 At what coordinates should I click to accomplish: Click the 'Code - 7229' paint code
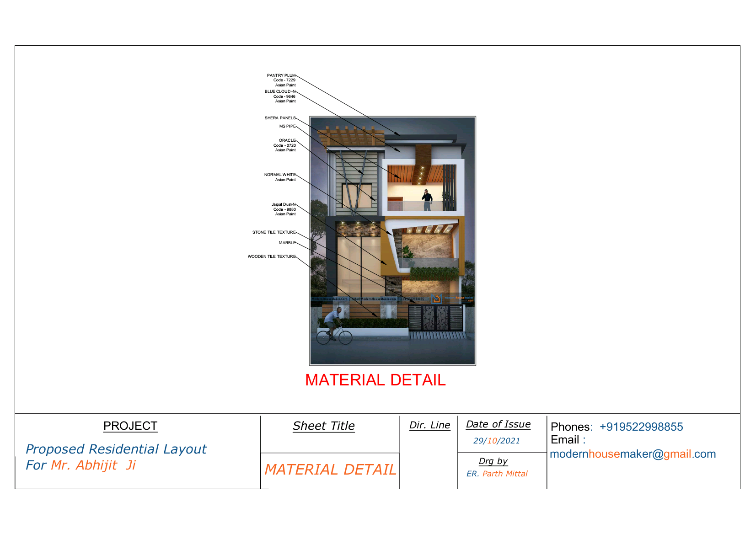click(284, 80)
